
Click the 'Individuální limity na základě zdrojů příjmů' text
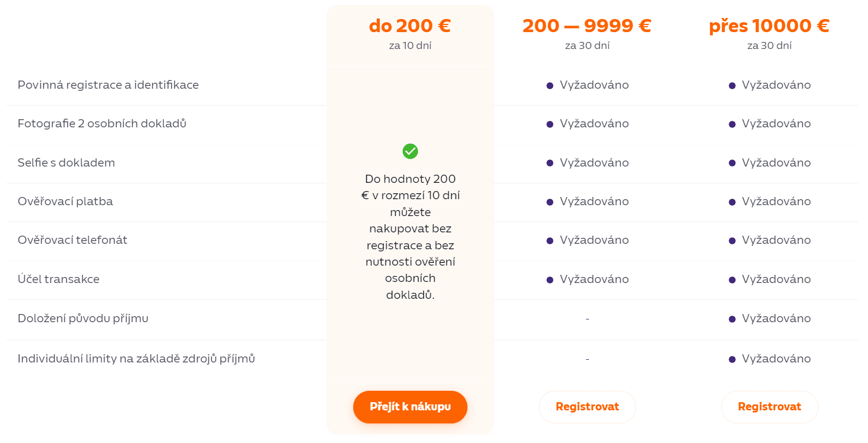[x=136, y=359]
